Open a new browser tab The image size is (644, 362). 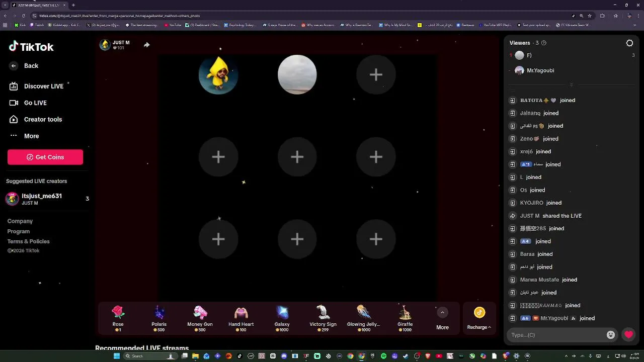[73, 5]
